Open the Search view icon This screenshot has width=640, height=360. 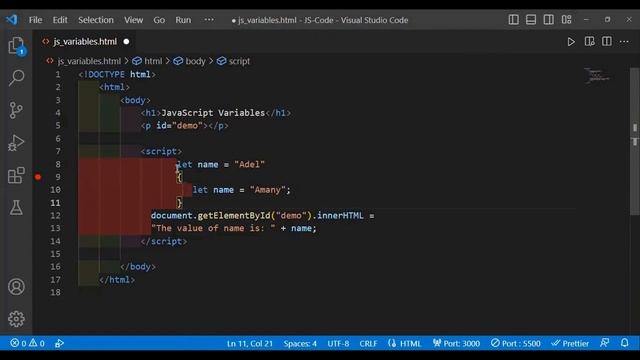[16, 78]
